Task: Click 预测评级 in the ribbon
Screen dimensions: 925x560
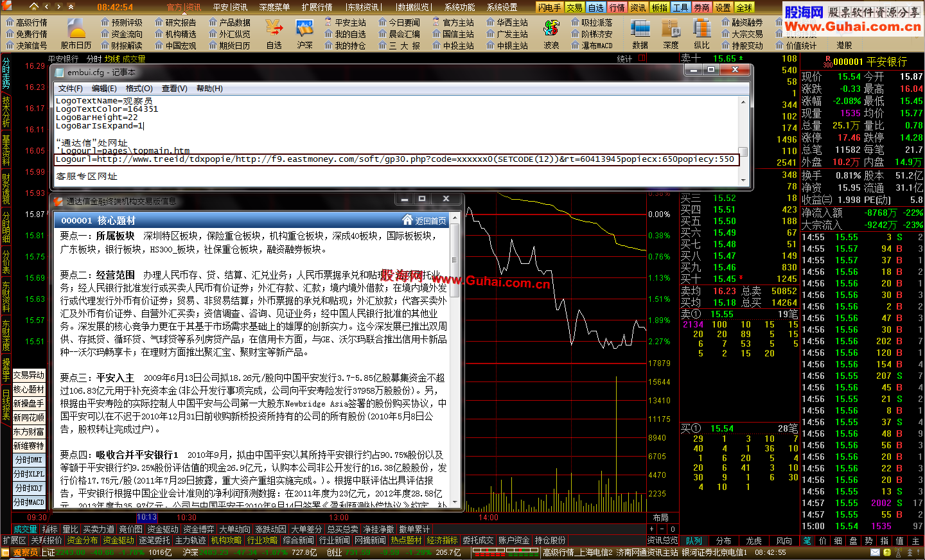Action: point(122,22)
